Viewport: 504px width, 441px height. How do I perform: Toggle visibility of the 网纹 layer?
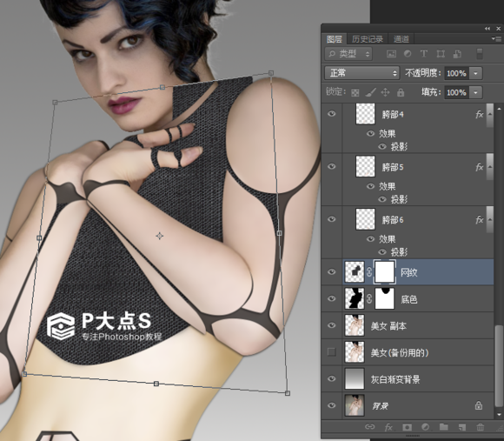click(332, 272)
